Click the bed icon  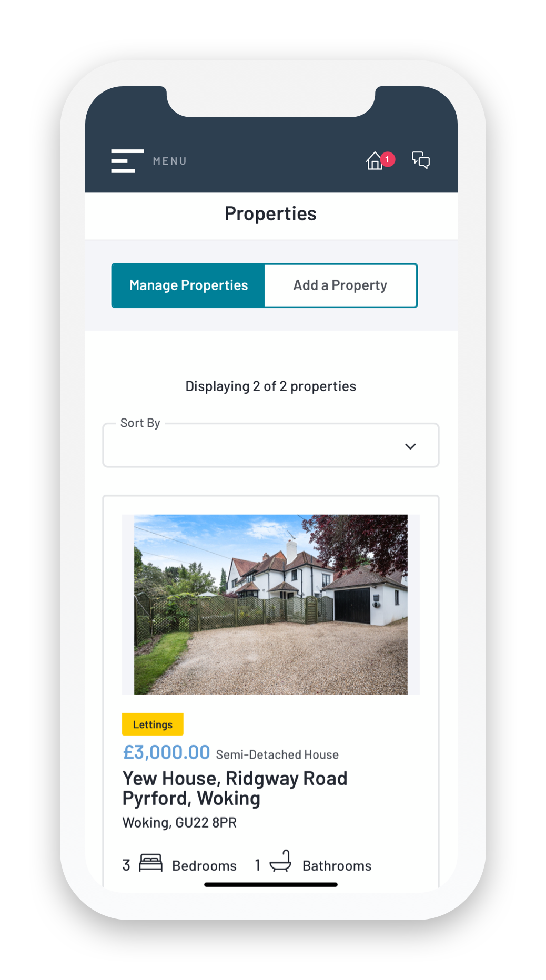point(151,863)
